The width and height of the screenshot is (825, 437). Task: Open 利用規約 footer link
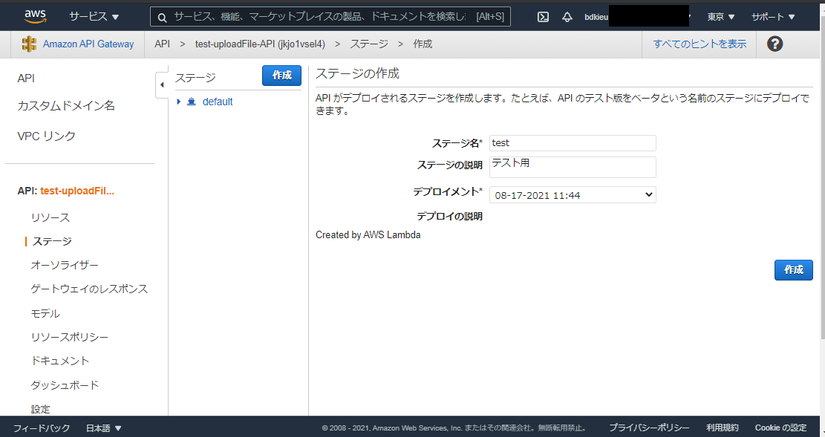pos(722,428)
